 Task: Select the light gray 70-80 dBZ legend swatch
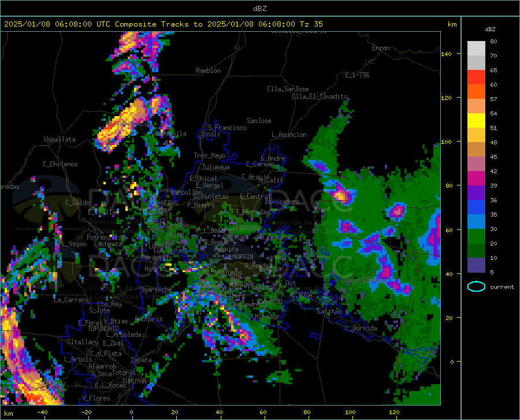(x=476, y=49)
